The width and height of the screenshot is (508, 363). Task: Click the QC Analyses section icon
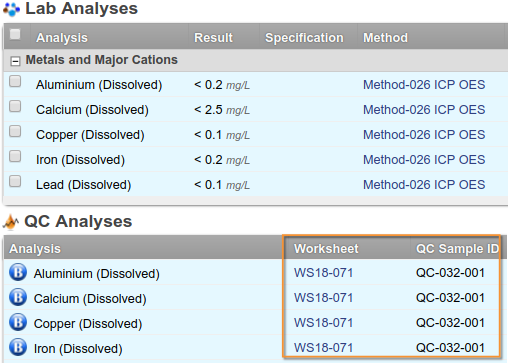11,222
